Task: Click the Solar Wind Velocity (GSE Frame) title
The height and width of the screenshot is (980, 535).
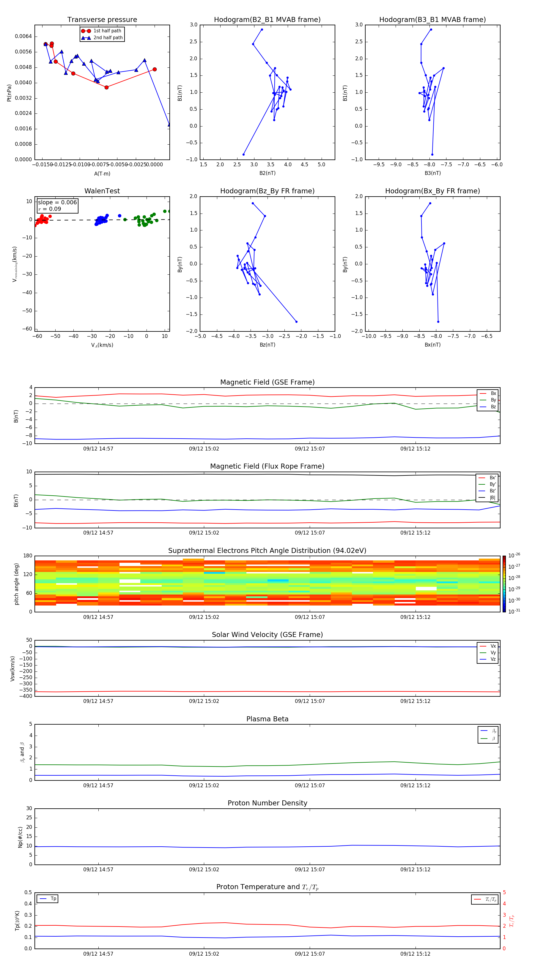Action: [x=267, y=635]
